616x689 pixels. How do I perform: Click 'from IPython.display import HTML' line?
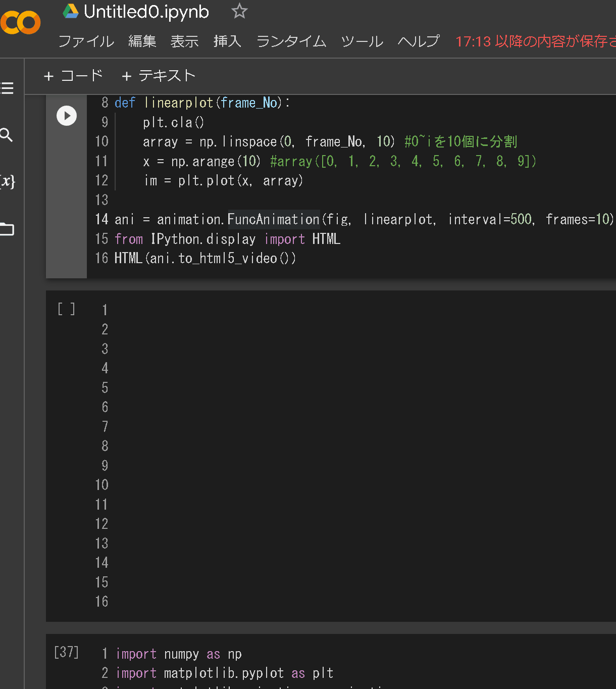[x=227, y=239]
